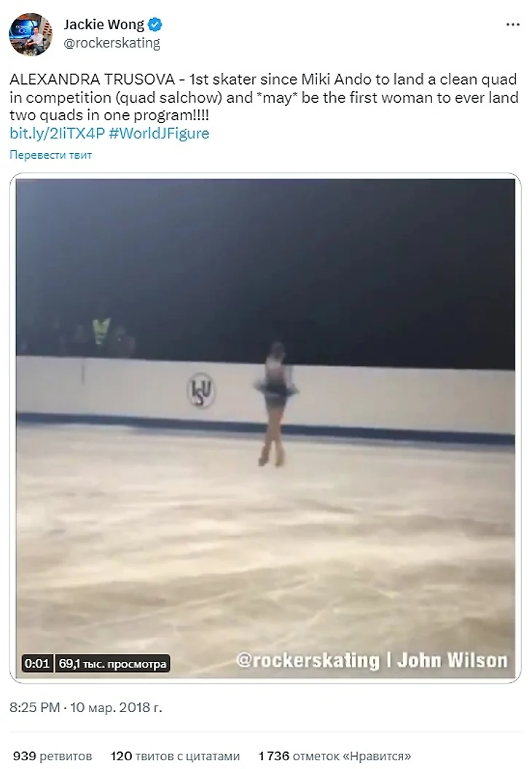Click the @rockerskating | John Wilson watermark

tap(372, 660)
